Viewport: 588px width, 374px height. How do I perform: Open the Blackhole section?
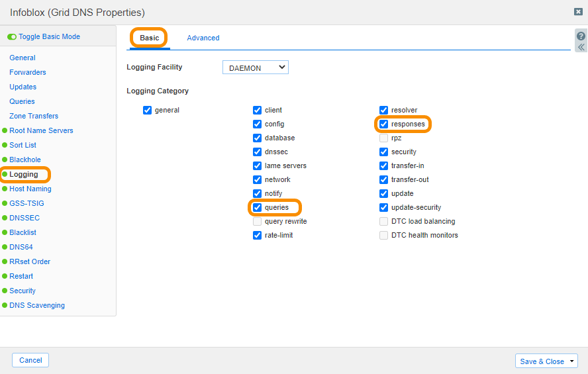tap(25, 160)
